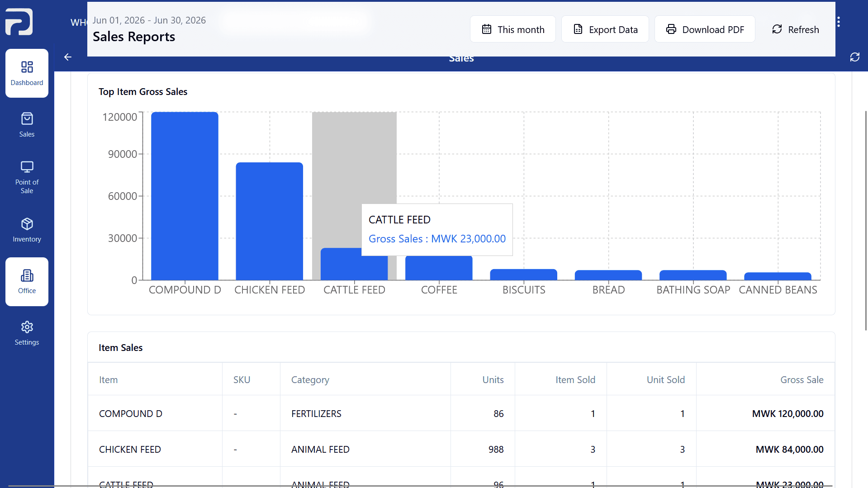Click the BREAD bar in chart
Screen dimensions: 868x488
[x=608, y=275]
